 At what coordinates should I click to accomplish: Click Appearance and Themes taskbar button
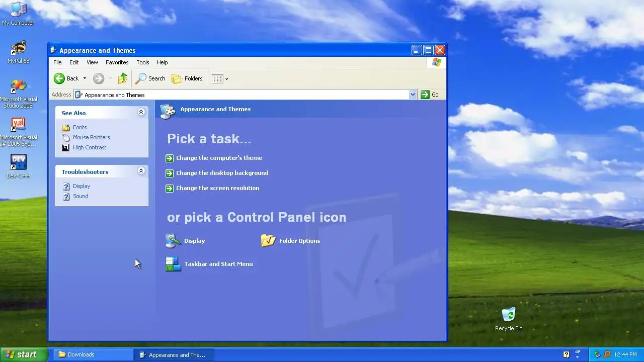174,354
